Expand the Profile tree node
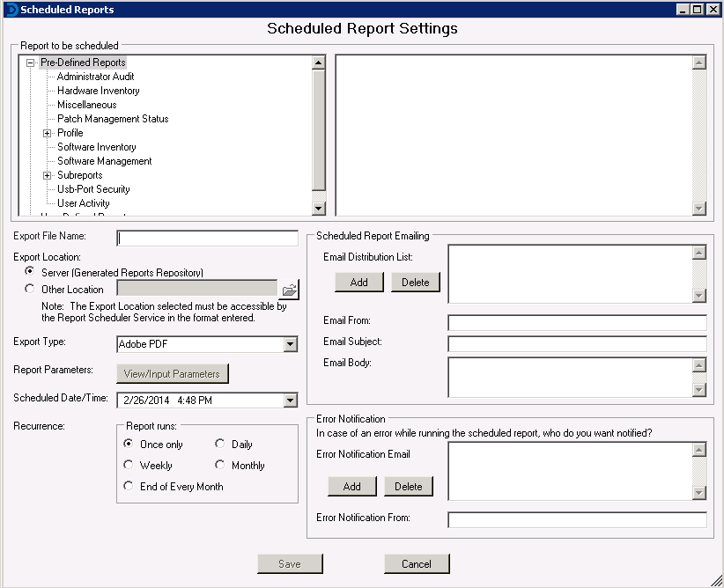Viewport: 724px width, 588px height. [x=48, y=133]
